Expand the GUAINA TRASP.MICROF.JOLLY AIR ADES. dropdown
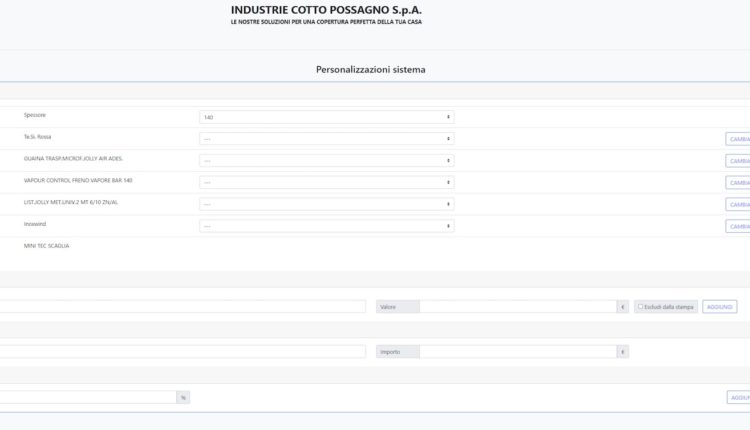Viewport: 750px width, 430px height. [x=327, y=161]
